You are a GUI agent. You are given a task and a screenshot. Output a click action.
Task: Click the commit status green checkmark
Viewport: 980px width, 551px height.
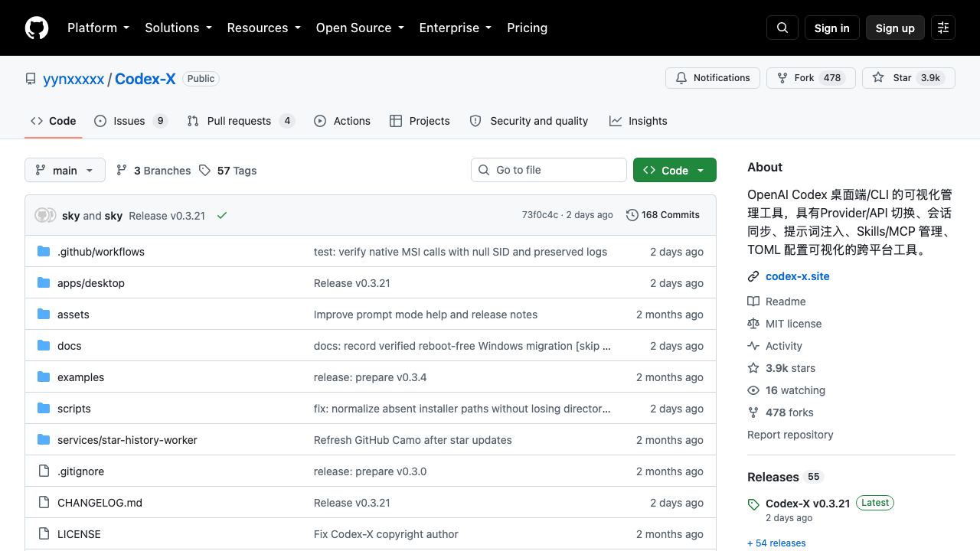[x=222, y=216]
